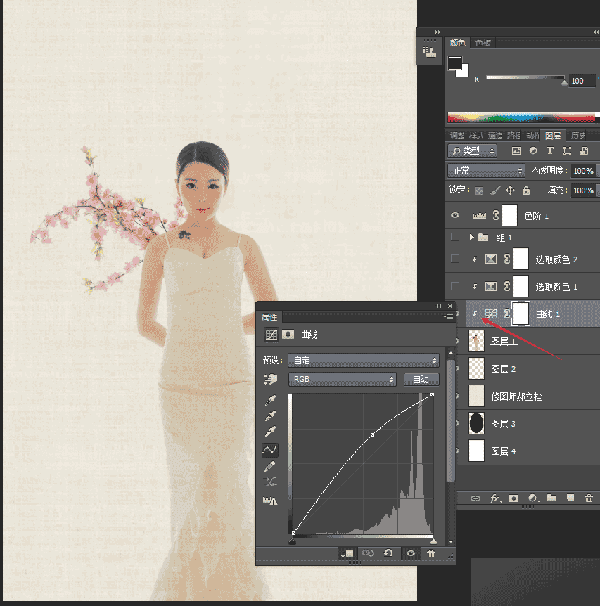Create a new group with folder icon
Viewport: 600px width, 606px height.
[551, 498]
